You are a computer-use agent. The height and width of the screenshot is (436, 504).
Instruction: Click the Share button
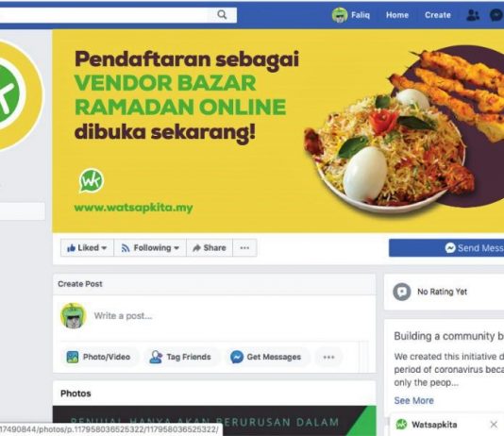(x=210, y=247)
